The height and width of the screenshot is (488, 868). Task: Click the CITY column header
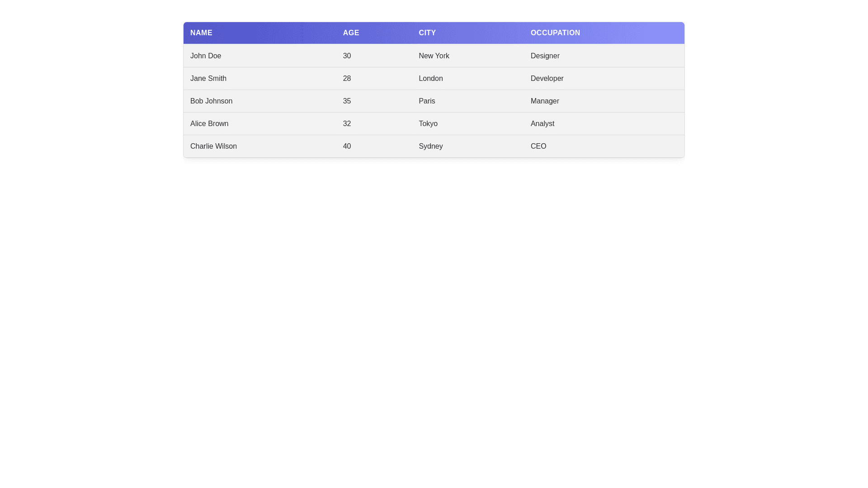(x=427, y=33)
